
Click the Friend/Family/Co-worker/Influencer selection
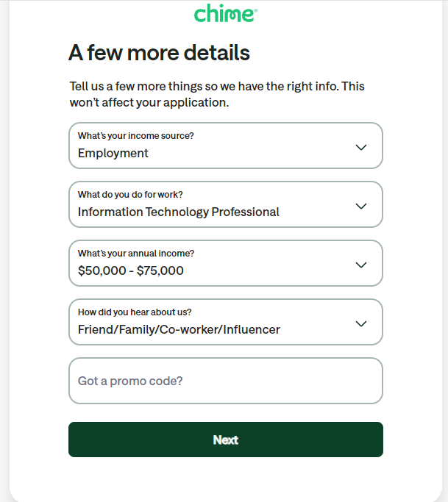click(179, 330)
